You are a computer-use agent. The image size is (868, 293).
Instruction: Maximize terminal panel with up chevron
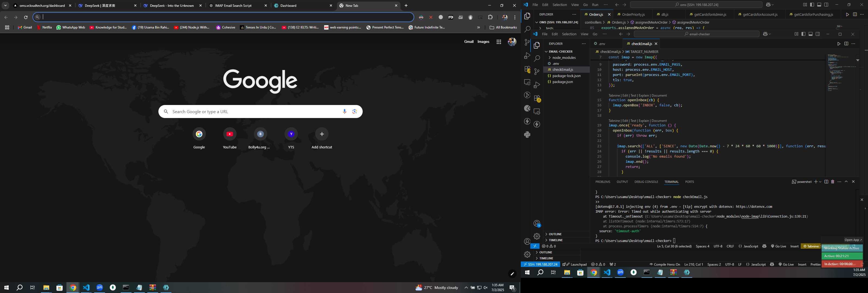[846, 182]
